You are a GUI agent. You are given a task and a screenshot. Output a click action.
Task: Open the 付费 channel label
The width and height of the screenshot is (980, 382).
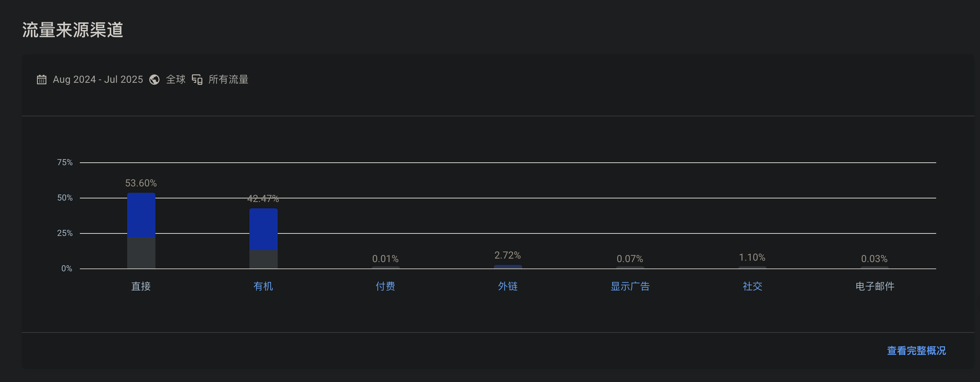coord(385,286)
